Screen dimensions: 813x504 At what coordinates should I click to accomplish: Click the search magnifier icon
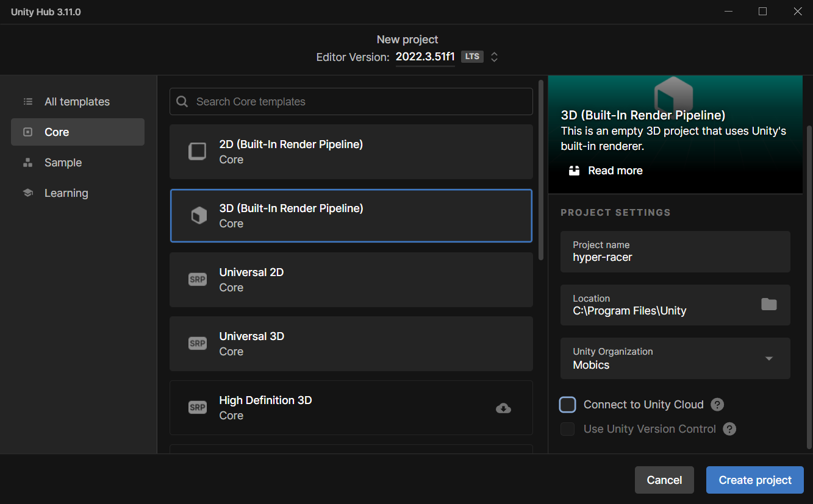coord(182,102)
